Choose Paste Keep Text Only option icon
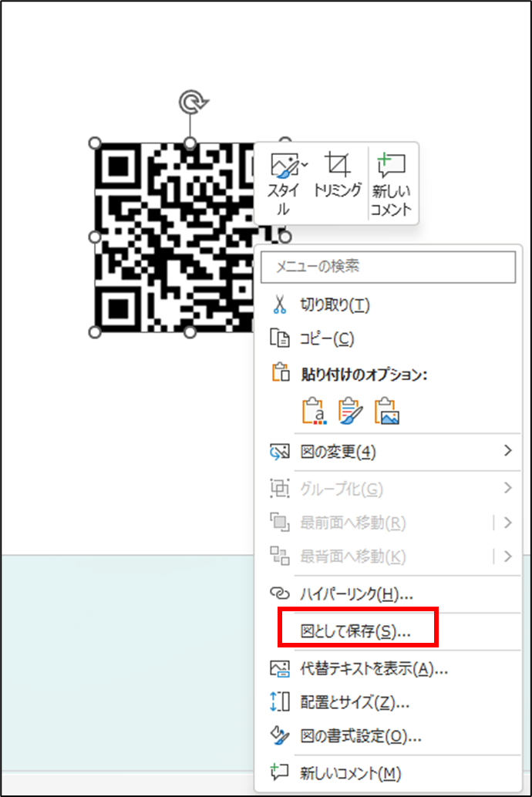The image size is (532, 797). coord(313,412)
